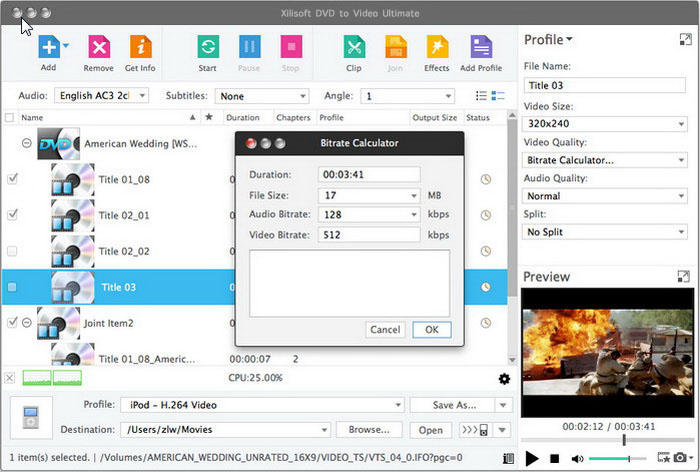
Task: Uncheck the Title 01_08 checkbox
Action: [12, 179]
